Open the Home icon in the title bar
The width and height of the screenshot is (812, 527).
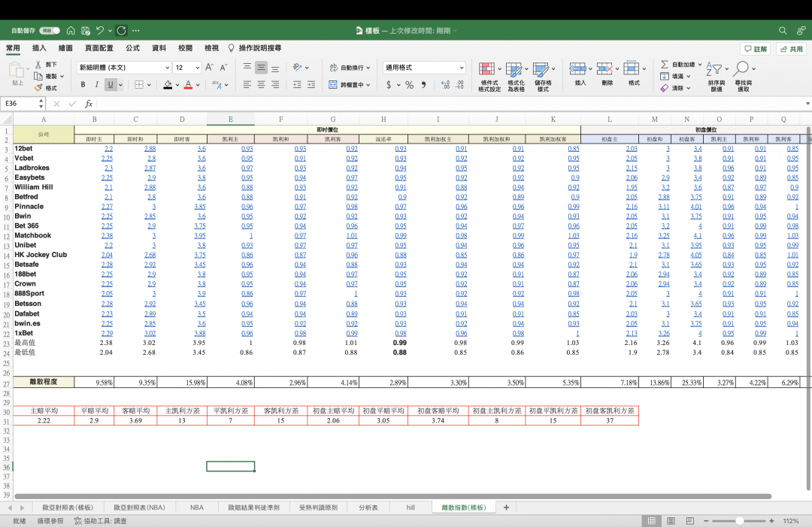pyautogui.click(x=71, y=31)
